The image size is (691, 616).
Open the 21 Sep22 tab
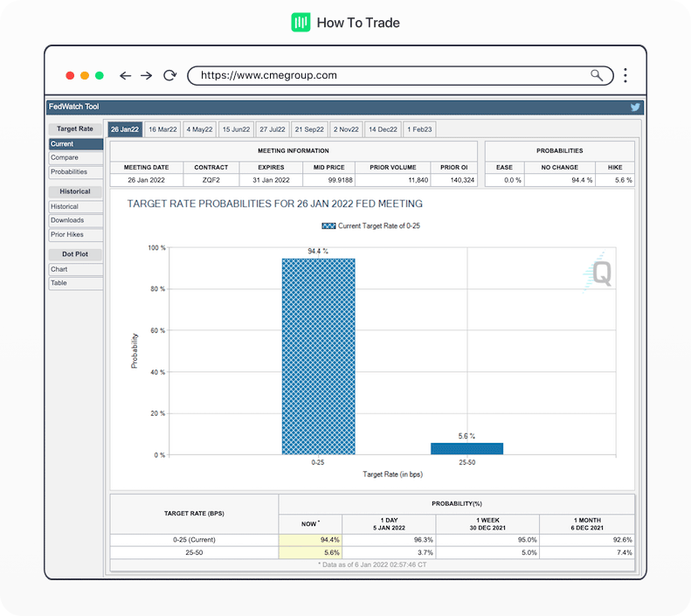tap(309, 129)
